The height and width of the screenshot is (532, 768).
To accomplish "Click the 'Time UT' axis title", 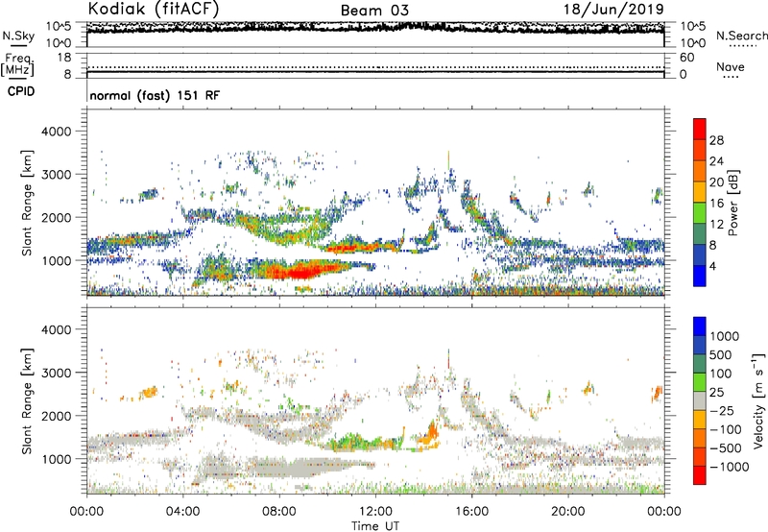I will [x=375, y=526].
